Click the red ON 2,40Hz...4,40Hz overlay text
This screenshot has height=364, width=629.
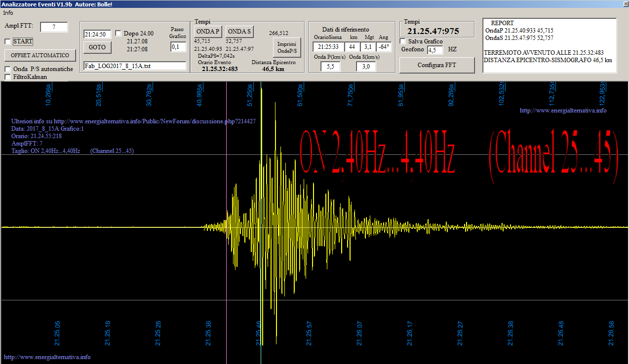click(x=377, y=151)
